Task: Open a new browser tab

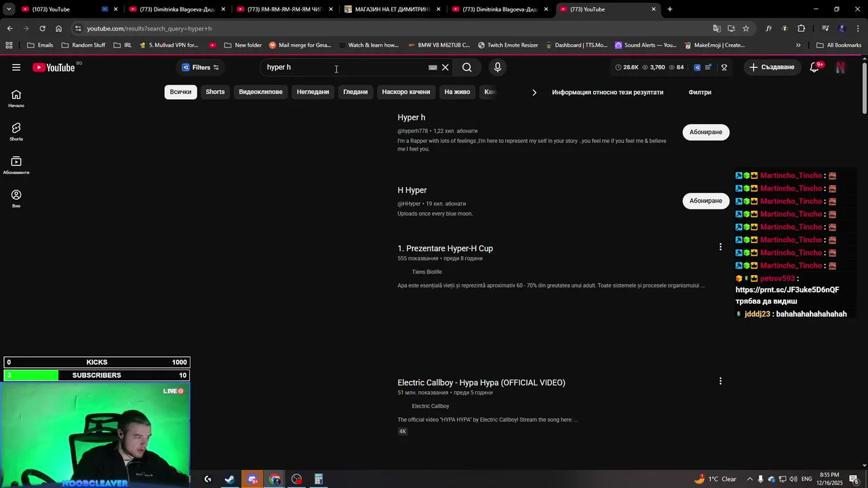Action: (x=670, y=9)
